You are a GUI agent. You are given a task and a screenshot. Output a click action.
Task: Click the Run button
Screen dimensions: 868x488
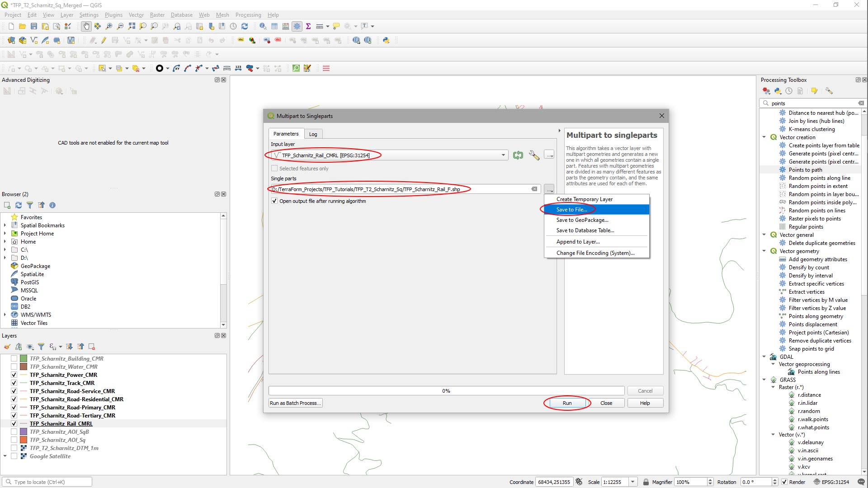[567, 403]
